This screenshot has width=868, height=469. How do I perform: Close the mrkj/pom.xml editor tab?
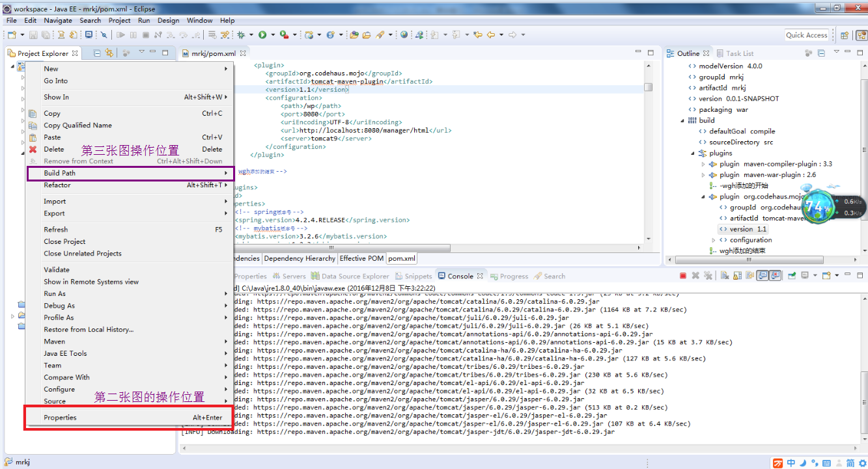[243, 53]
